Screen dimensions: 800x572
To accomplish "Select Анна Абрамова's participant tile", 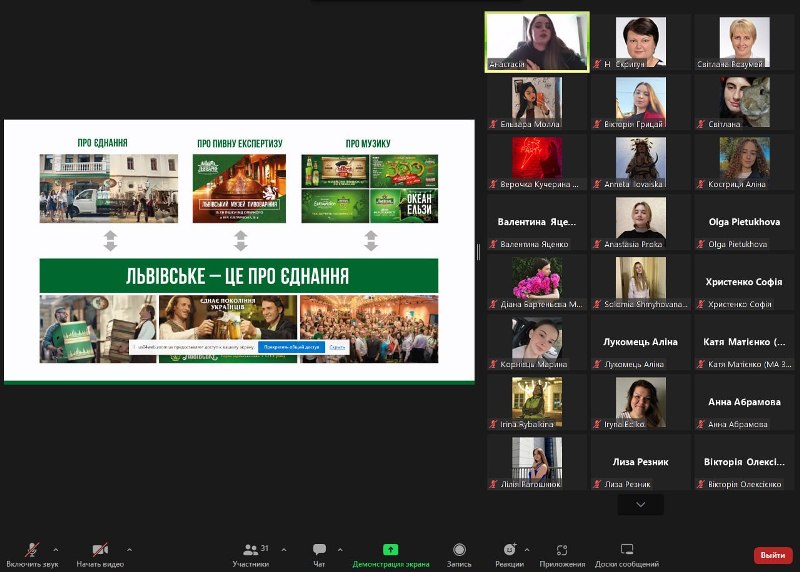I will tap(744, 402).
